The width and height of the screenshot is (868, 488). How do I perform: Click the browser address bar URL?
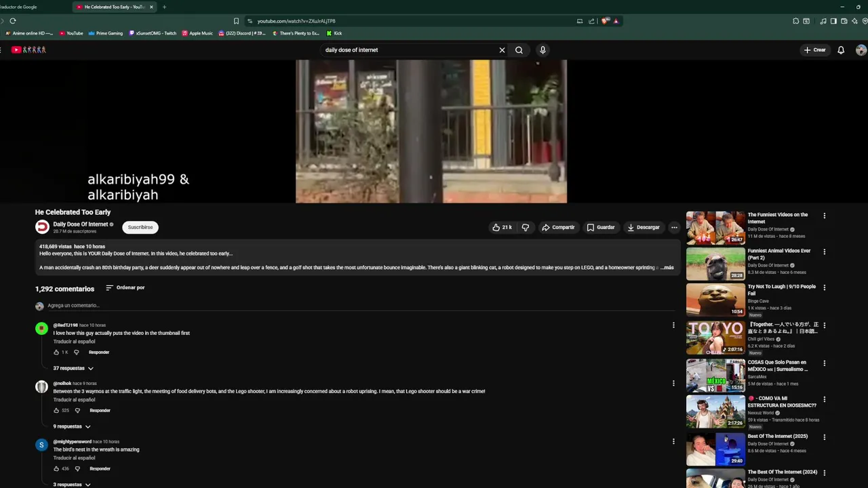click(x=296, y=21)
